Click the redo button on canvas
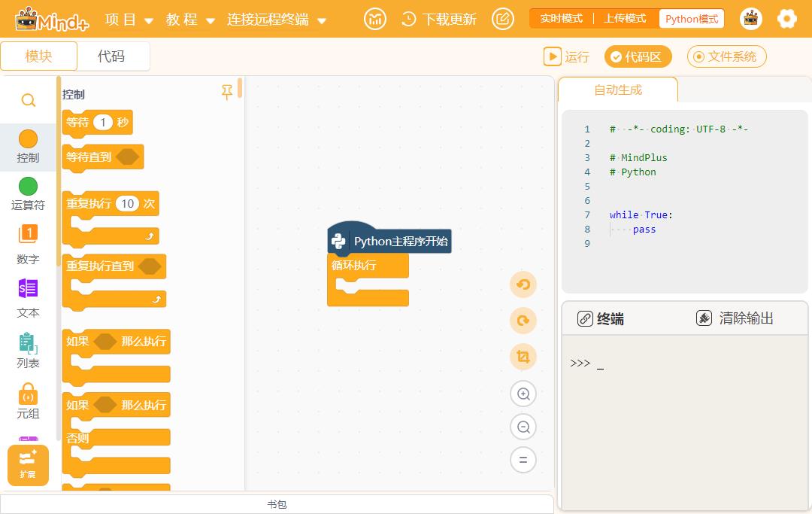Screen dimensions: 812x514 (523, 321)
